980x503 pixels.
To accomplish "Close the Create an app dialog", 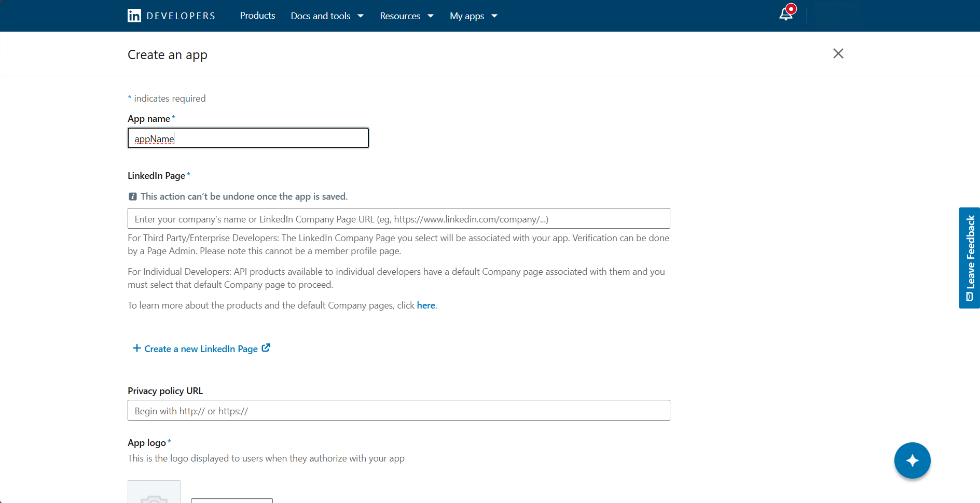I will [838, 53].
